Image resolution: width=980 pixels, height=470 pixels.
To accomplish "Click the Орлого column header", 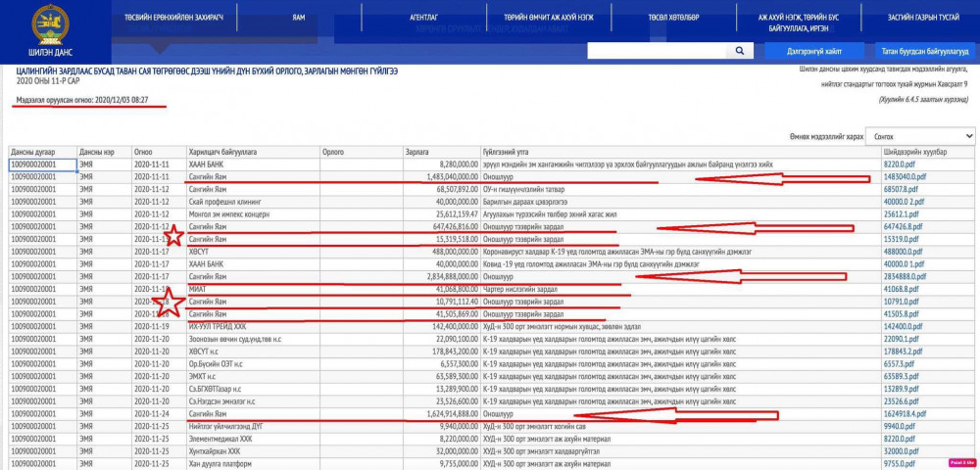I will tap(362, 152).
